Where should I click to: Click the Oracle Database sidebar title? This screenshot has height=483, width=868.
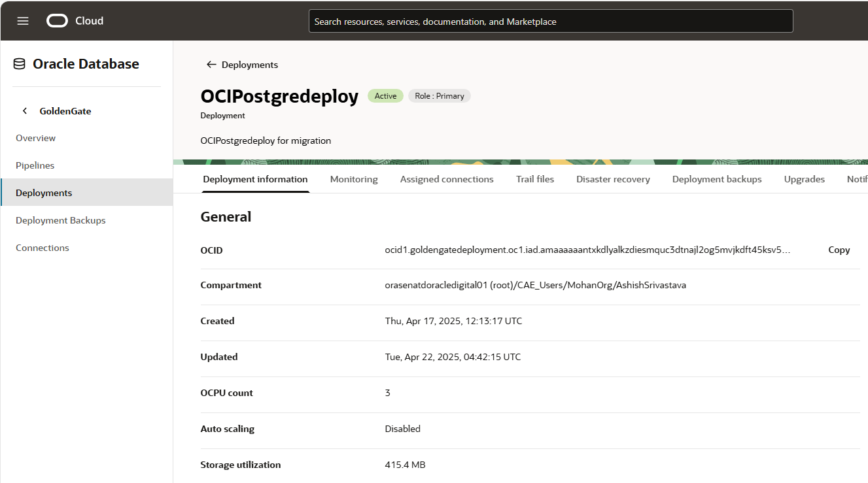point(86,64)
